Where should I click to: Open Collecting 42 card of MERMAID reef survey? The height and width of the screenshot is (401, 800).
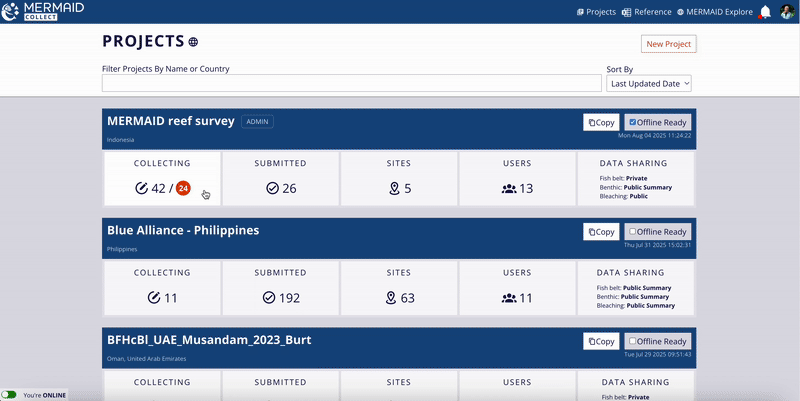tap(162, 179)
